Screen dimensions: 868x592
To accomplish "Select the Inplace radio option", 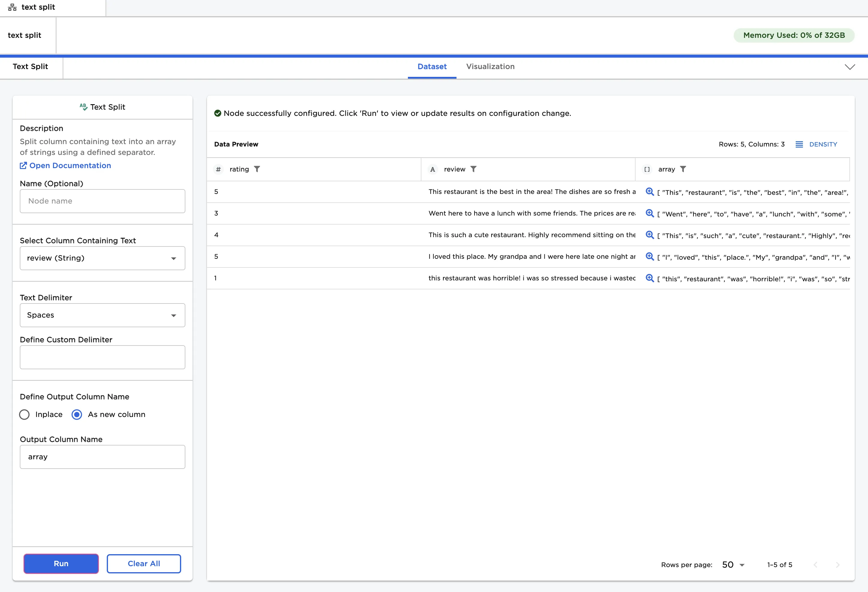I will click(25, 415).
